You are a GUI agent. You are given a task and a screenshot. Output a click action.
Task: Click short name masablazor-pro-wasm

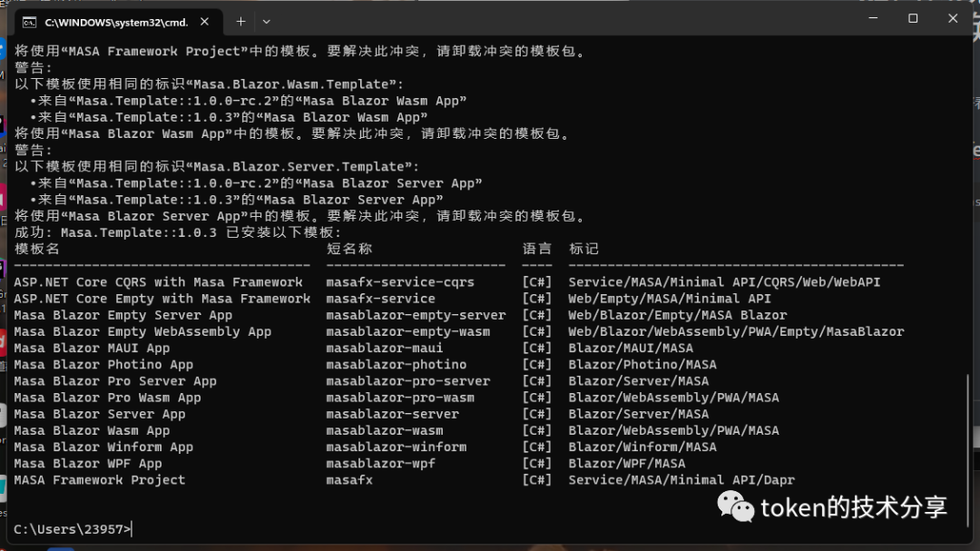point(400,398)
